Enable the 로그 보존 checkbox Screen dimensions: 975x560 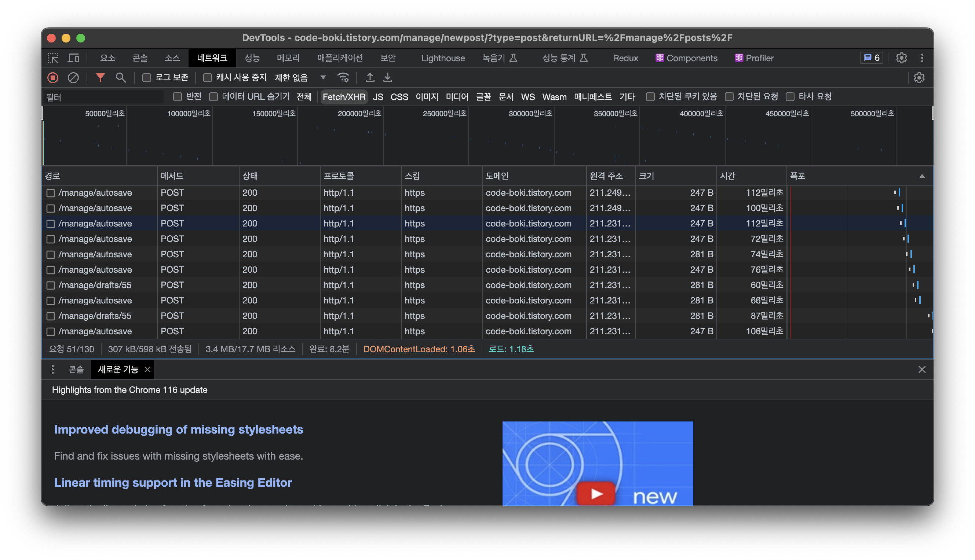pos(147,78)
